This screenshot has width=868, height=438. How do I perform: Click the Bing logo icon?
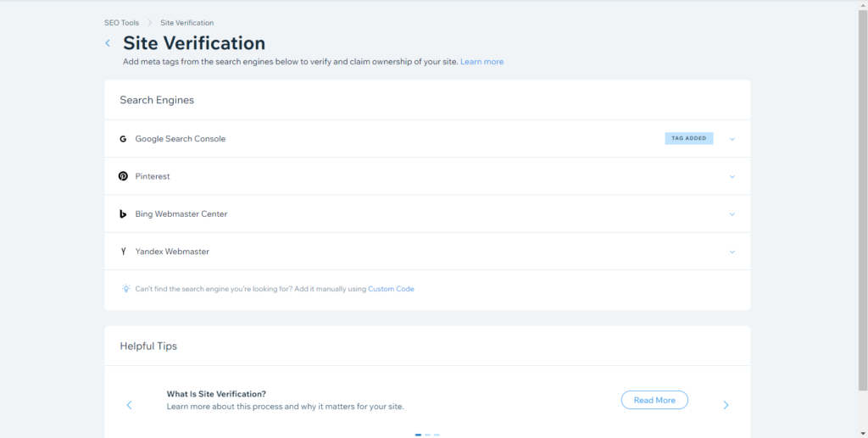[123, 214]
